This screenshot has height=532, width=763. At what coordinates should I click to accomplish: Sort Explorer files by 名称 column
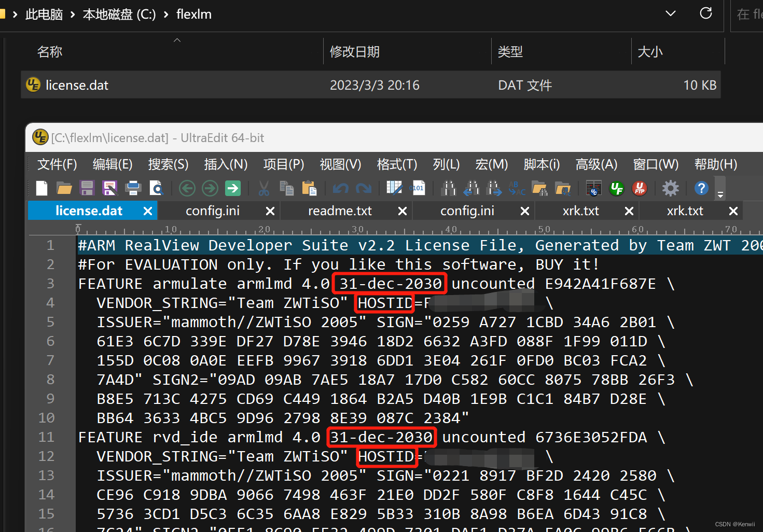(x=49, y=52)
